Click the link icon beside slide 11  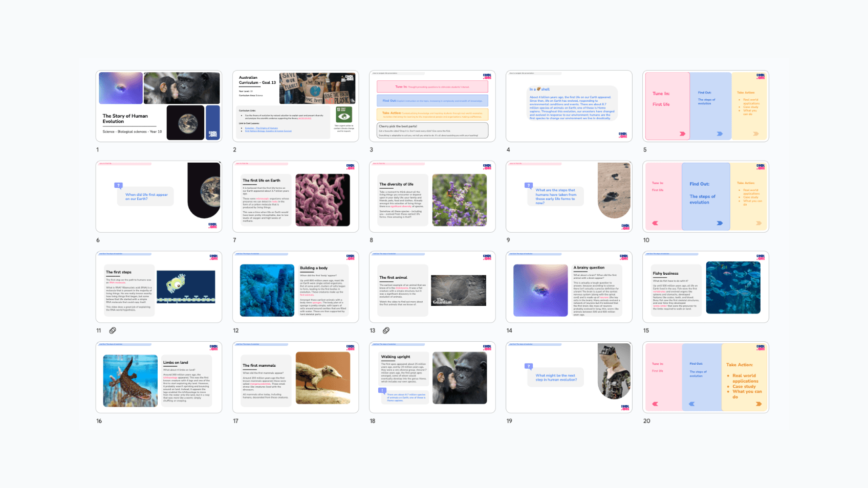[113, 330]
